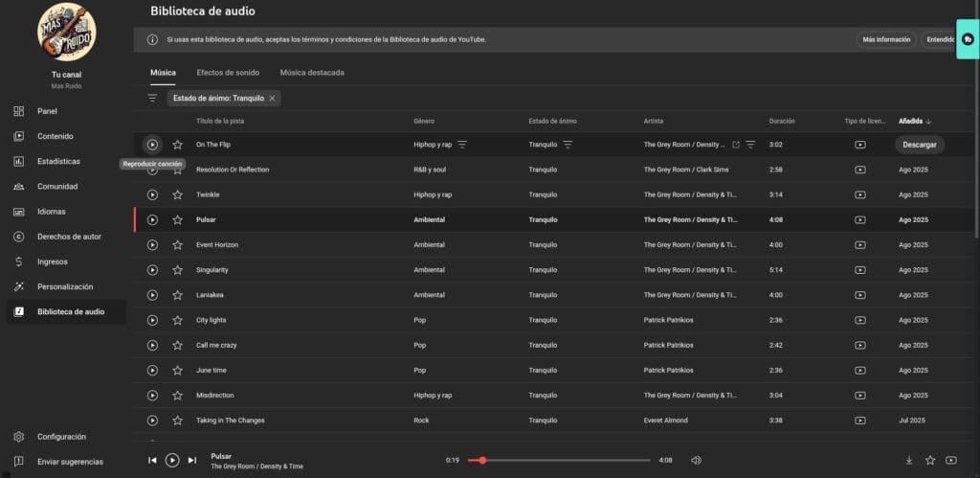This screenshot has height=478, width=980.
Task: Play the track Singularity
Action: [x=152, y=270]
